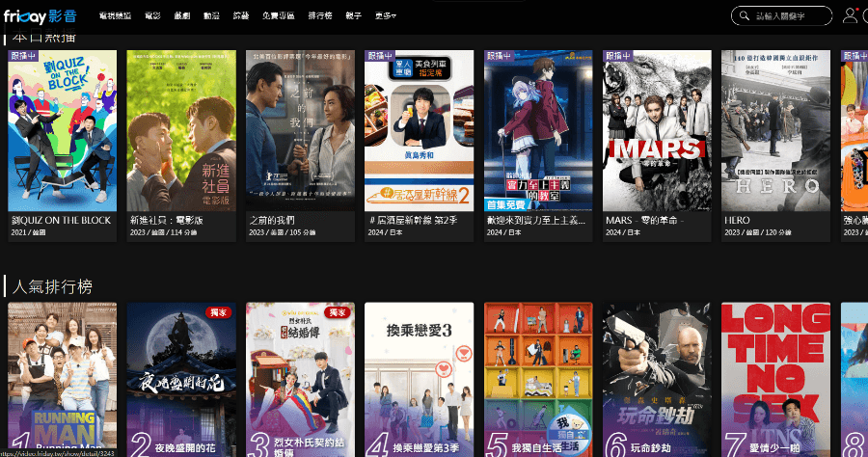Click the magnifier search icon
Screen dimensions: 868x457
point(744,16)
